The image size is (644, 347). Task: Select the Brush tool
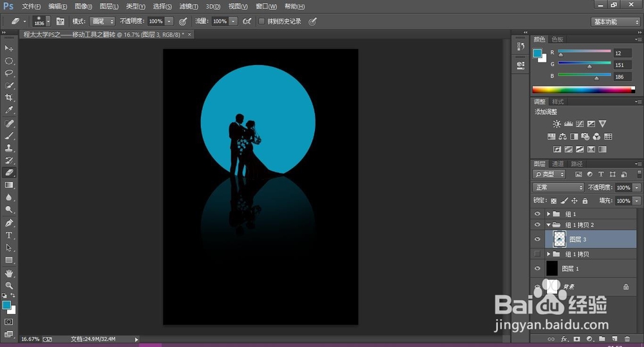tap(8, 136)
